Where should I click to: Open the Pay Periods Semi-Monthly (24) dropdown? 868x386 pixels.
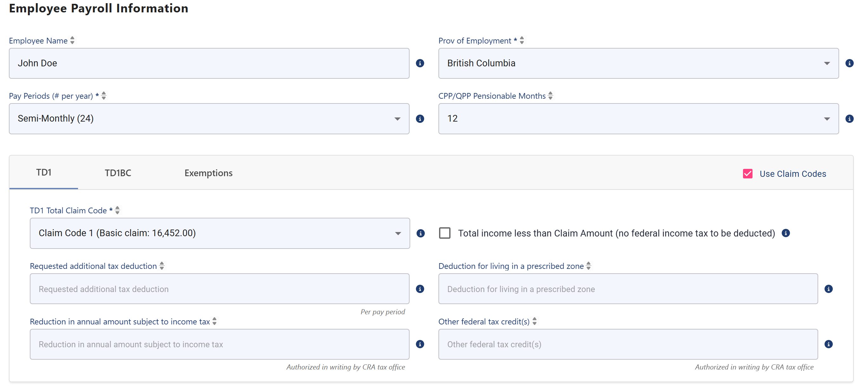[x=209, y=119]
